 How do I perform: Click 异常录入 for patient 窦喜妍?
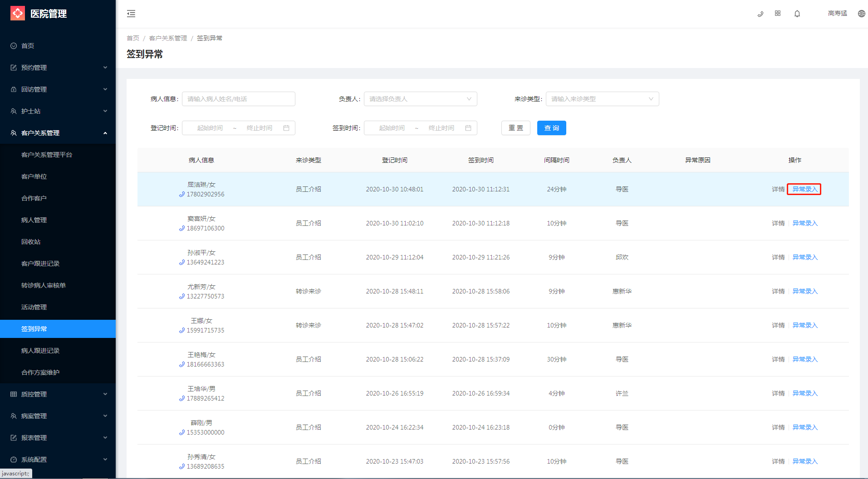(x=804, y=223)
